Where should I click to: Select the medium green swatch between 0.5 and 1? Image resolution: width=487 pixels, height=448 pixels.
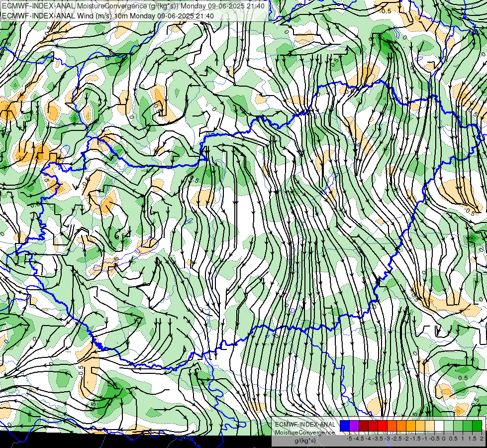tap(458, 426)
